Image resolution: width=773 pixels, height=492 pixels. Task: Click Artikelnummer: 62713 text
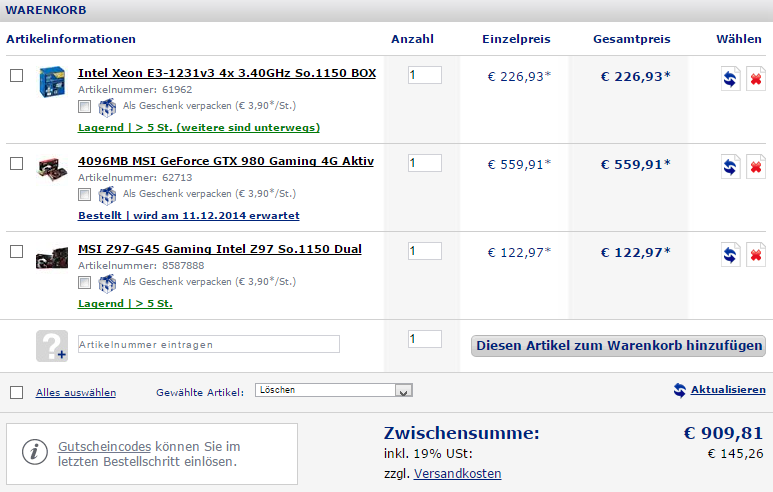[x=135, y=177]
